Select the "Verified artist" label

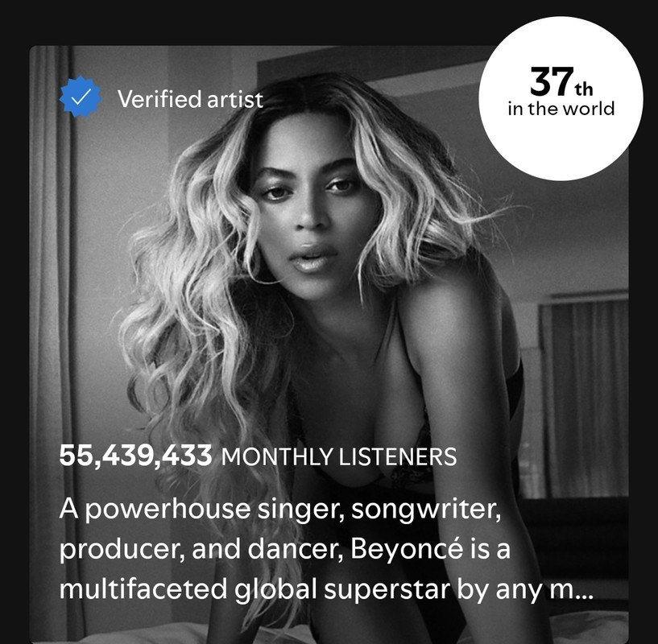[190, 99]
